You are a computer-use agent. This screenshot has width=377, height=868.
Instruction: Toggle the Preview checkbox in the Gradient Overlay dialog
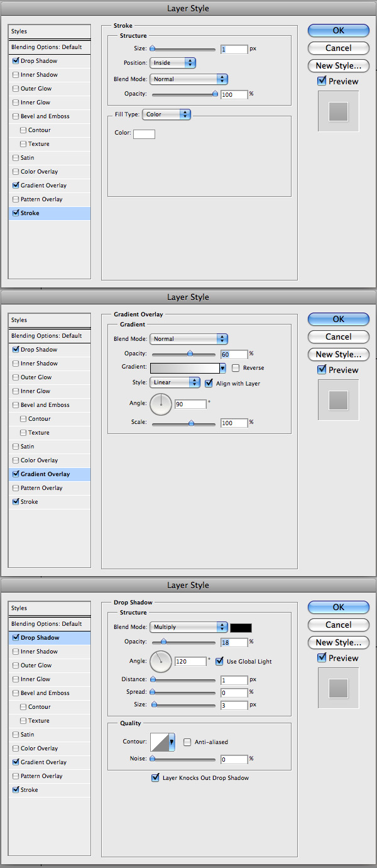[322, 369]
